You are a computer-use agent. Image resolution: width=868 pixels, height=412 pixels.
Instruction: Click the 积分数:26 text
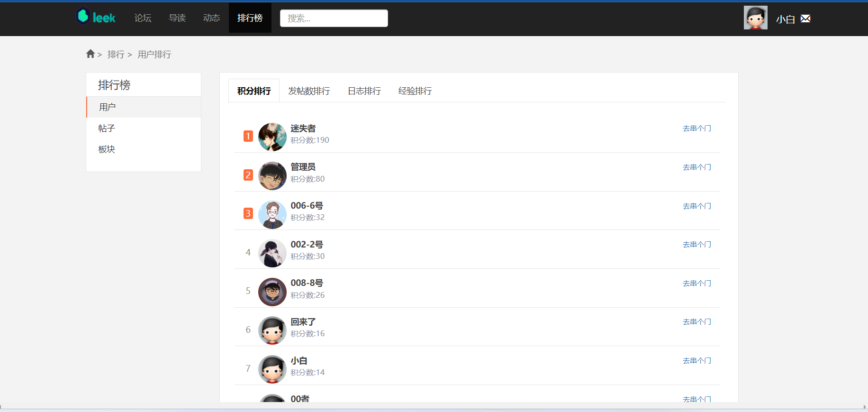click(307, 295)
